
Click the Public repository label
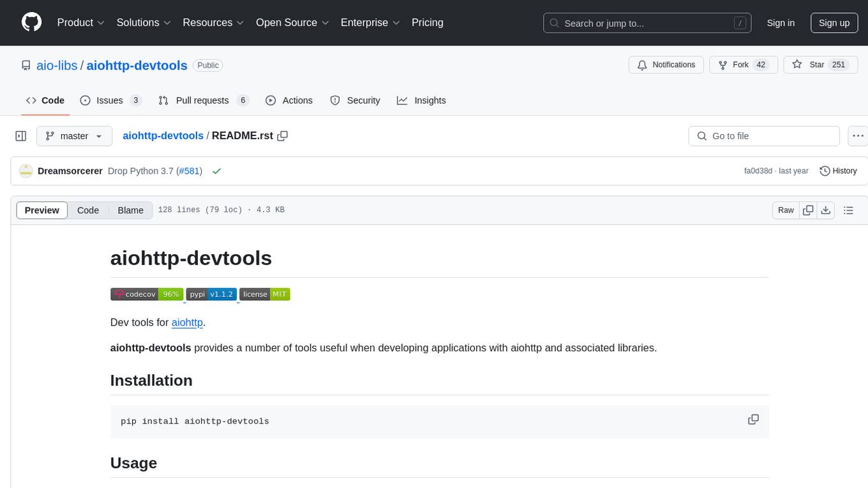coord(208,65)
